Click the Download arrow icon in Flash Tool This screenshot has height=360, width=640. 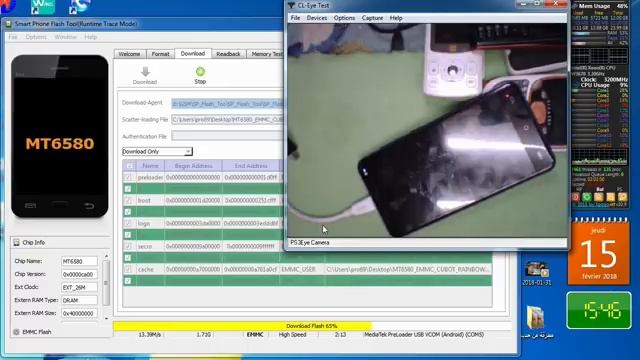click(145, 72)
